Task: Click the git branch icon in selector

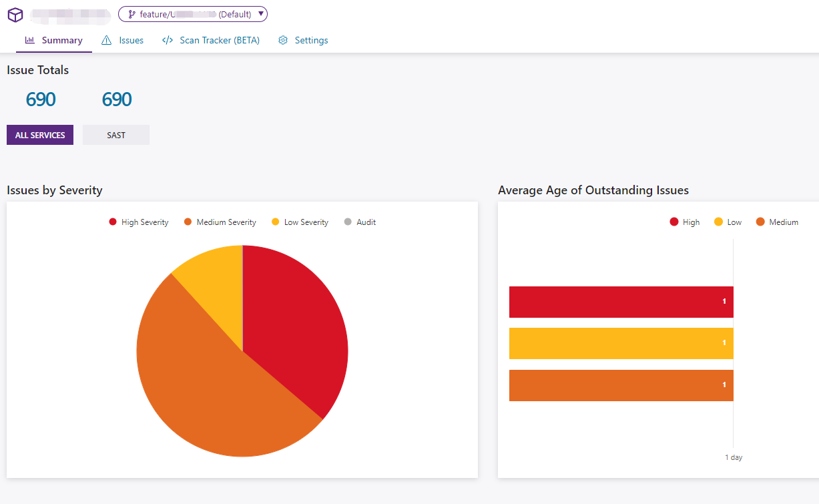Action: pos(131,14)
